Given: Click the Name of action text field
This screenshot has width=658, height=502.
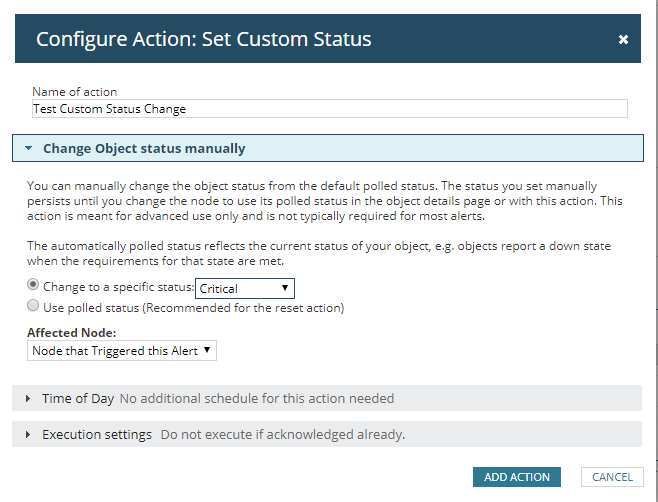Looking at the screenshot, I should (x=329, y=109).
